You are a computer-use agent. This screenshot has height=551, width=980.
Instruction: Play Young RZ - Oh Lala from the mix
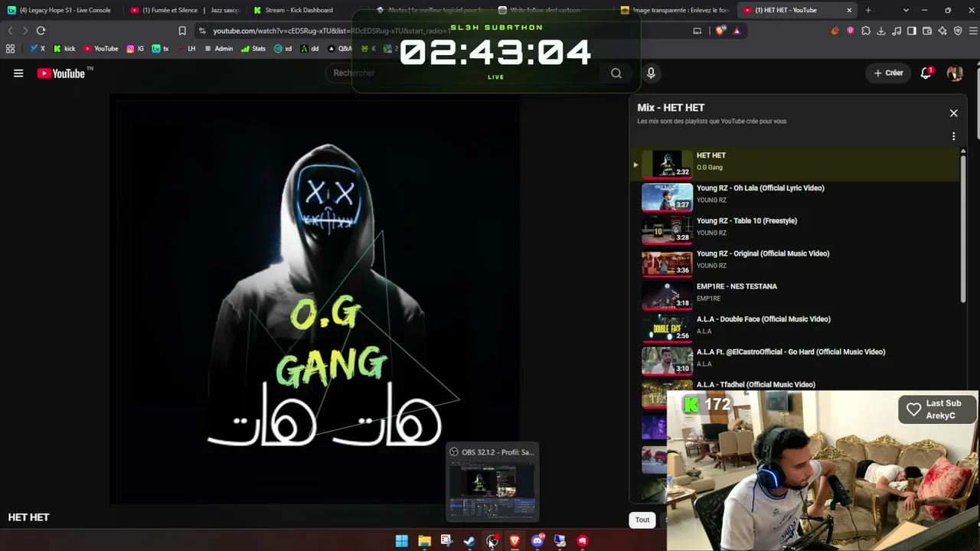(x=796, y=197)
